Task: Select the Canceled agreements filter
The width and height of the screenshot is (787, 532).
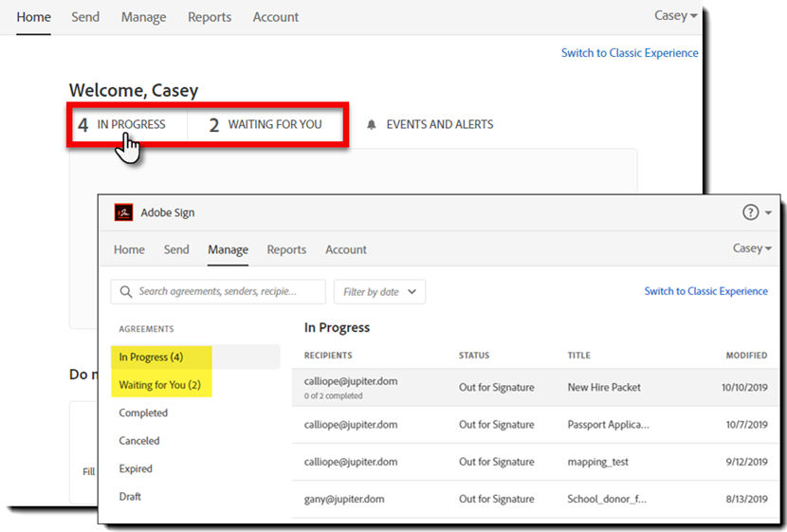Action: [139, 441]
